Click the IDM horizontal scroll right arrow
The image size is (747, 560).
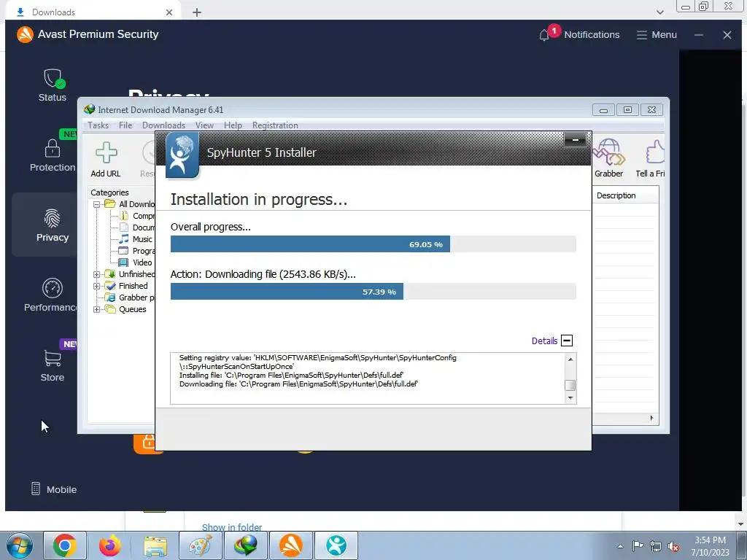pos(651,418)
